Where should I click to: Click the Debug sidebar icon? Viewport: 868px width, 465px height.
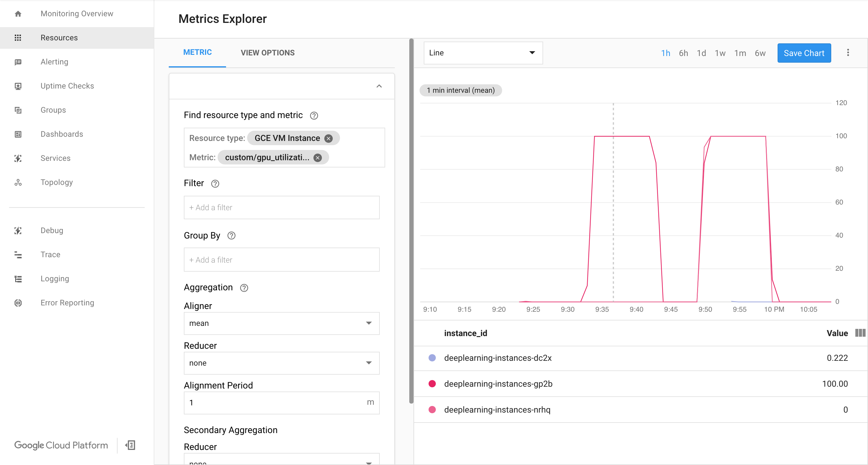click(18, 230)
